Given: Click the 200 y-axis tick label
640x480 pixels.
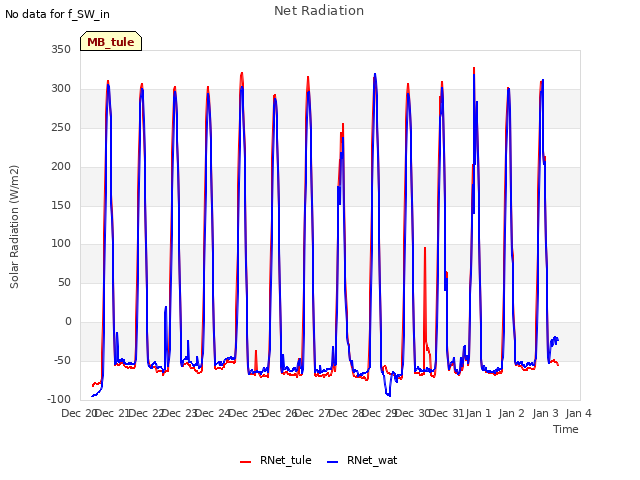Looking at the screenshot, I should [x=61, y=167].
